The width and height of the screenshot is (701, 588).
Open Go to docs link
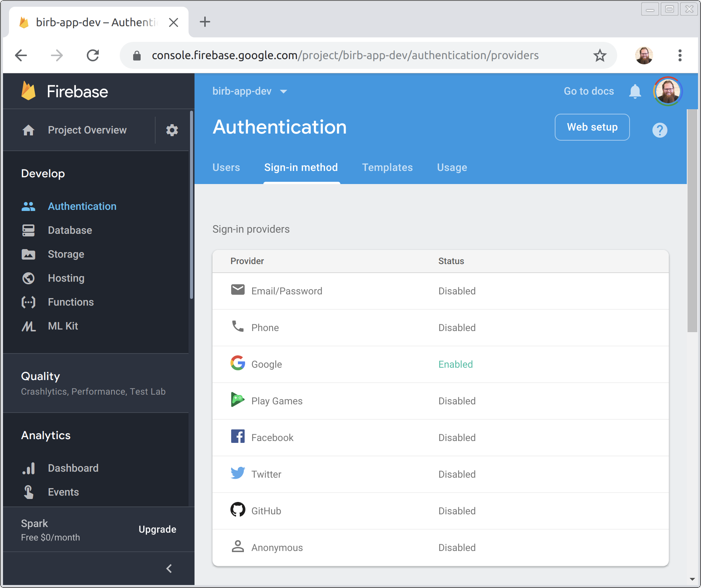[x=588, y=91]
